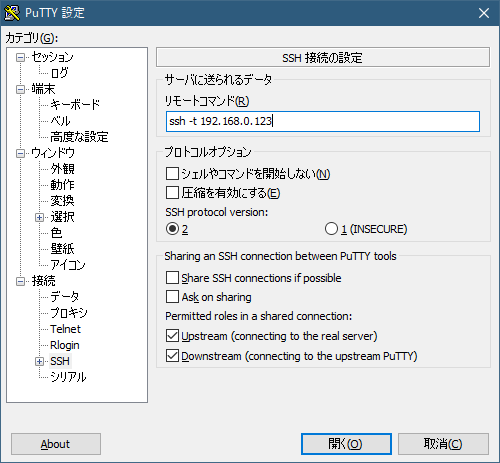Image resolution: width=500 pixels, height=463 pixels.
Task: Expand the 選択 tree node
Action: [39, 218]
